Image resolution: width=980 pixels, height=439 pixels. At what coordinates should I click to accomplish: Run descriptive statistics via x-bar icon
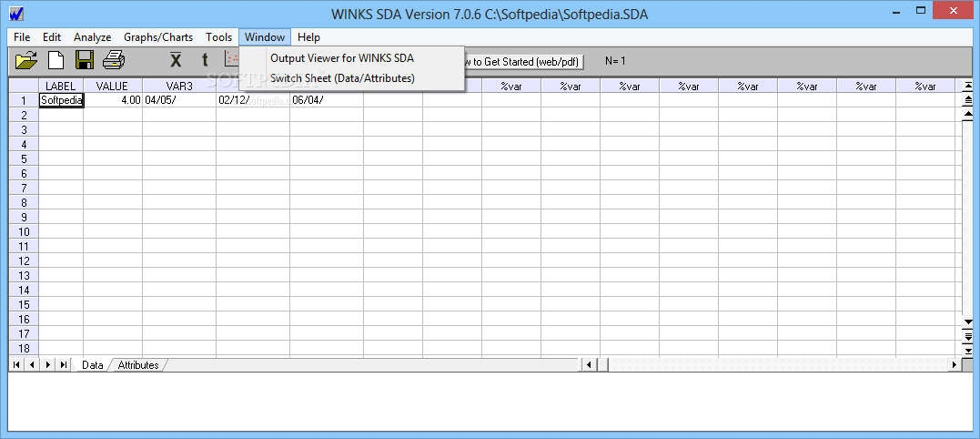(177, 60)
